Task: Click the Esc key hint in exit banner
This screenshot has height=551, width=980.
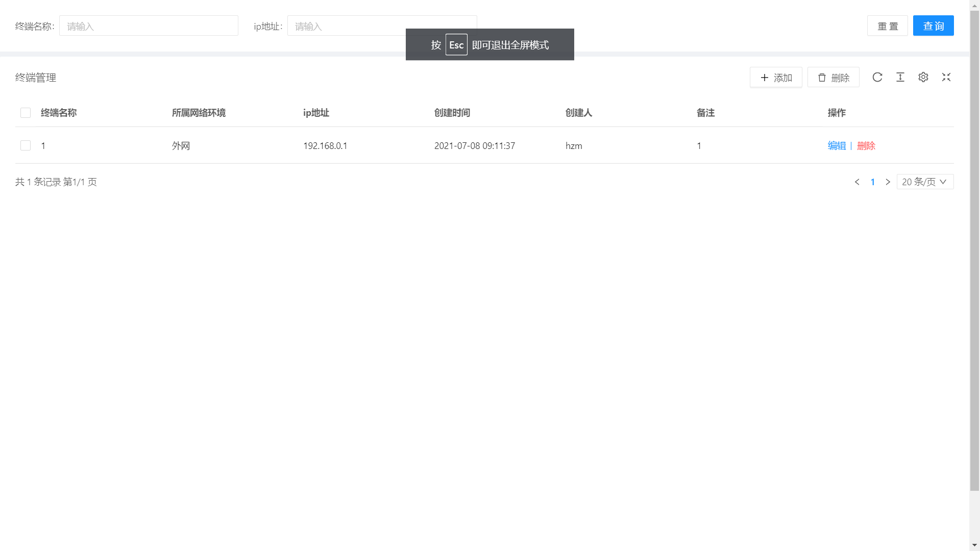Action: [x=456, y=44]
